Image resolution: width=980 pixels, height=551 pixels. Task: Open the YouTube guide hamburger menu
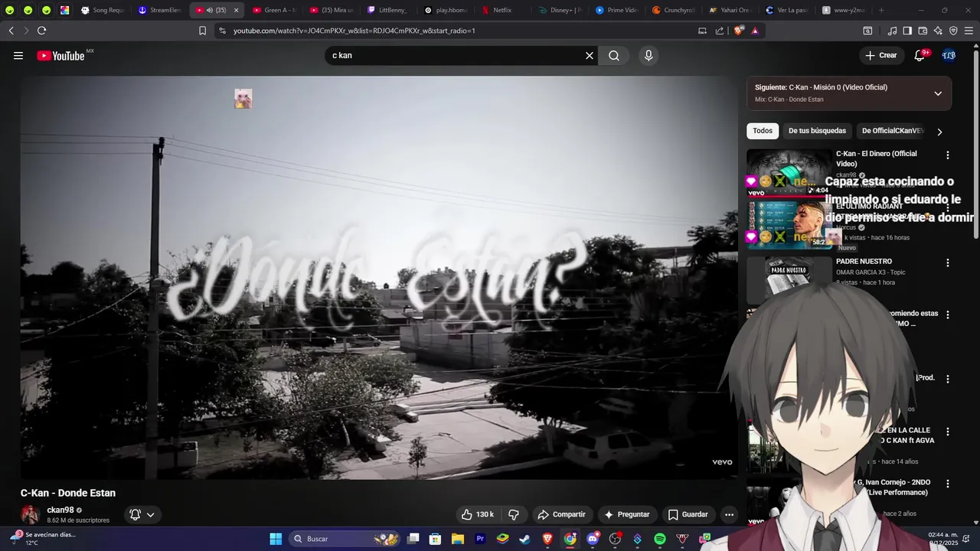coord(18,55)
